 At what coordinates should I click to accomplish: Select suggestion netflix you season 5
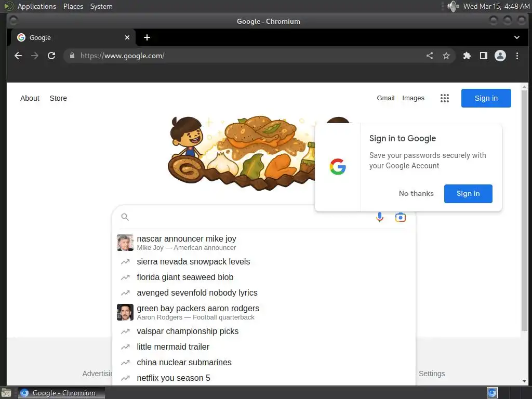point(263,378)
